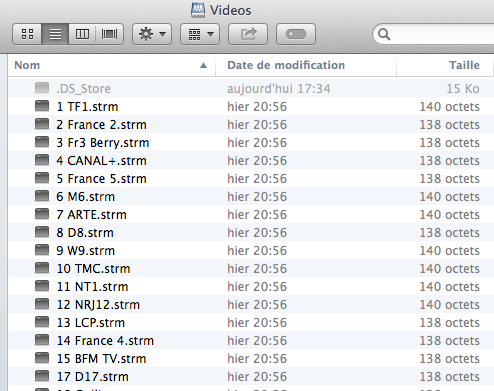This screenshot has height=391, width=494.
Task: Toggle the Nom sort direction arrow
Action: (203, 65)
